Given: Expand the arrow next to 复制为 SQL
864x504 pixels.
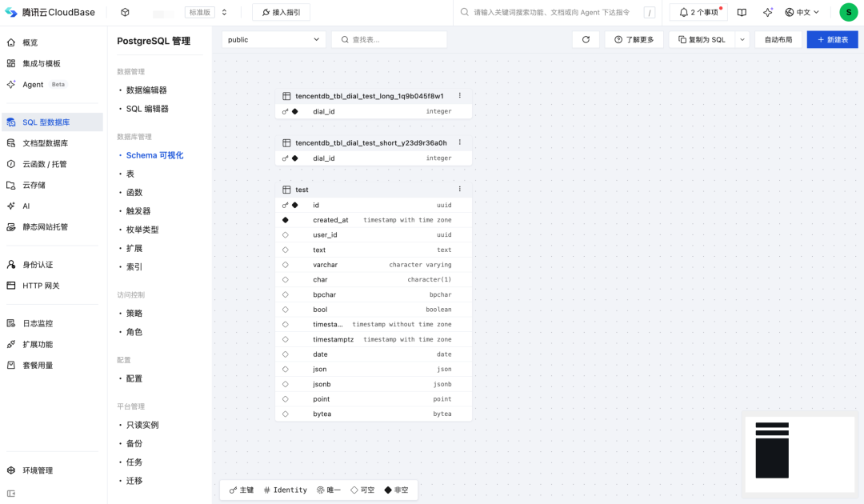Looking at the screenshot, I should pos(742,40).
